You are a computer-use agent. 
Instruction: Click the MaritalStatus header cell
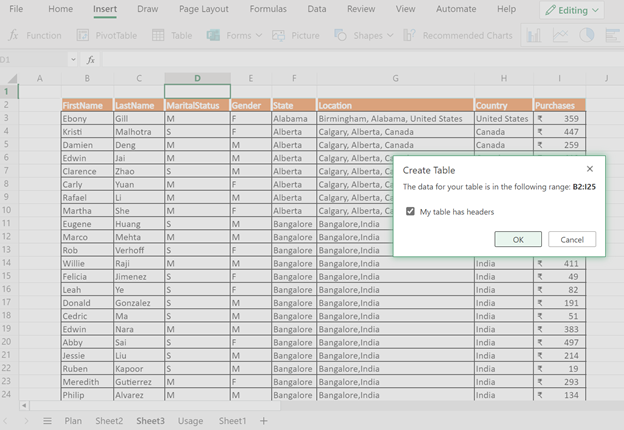pos(197,105)
